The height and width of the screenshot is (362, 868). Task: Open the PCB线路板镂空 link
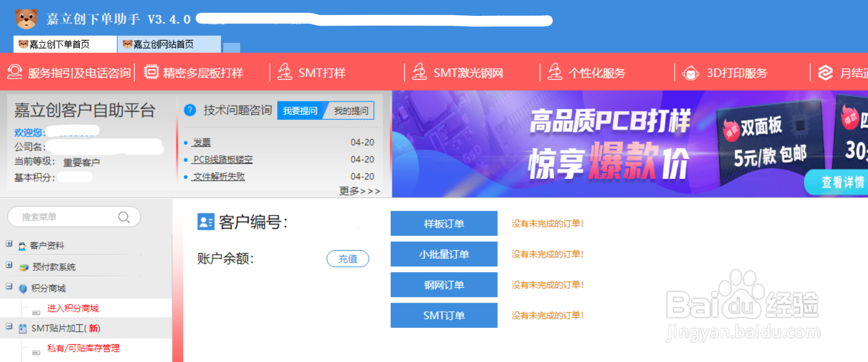click(222, 160)
